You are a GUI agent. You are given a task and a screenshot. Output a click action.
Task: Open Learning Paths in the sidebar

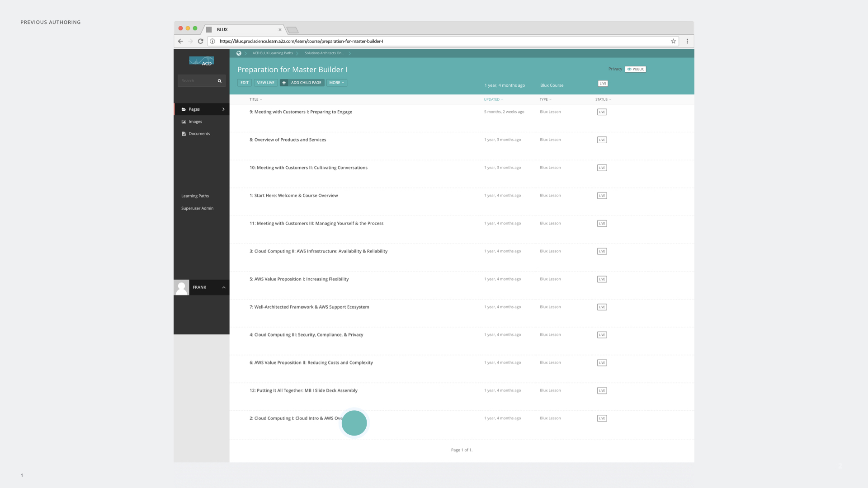tap(195, 196)
